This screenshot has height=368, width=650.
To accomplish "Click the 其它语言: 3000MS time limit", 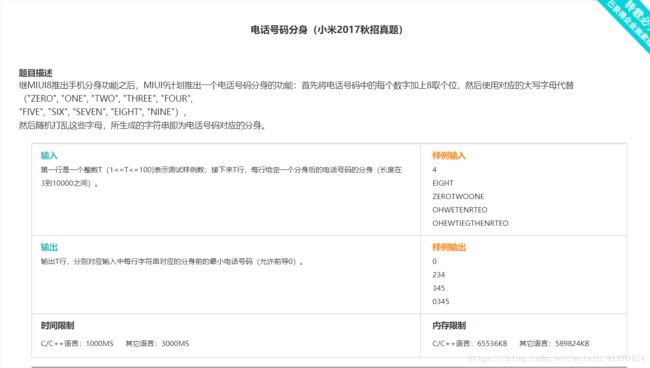I will (157, 343).
